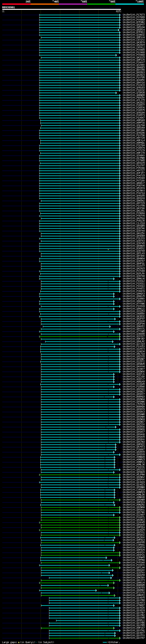Open hit UniRef100_C6T1Y2
Screen dimensions: 146x644
pos(133,40)
